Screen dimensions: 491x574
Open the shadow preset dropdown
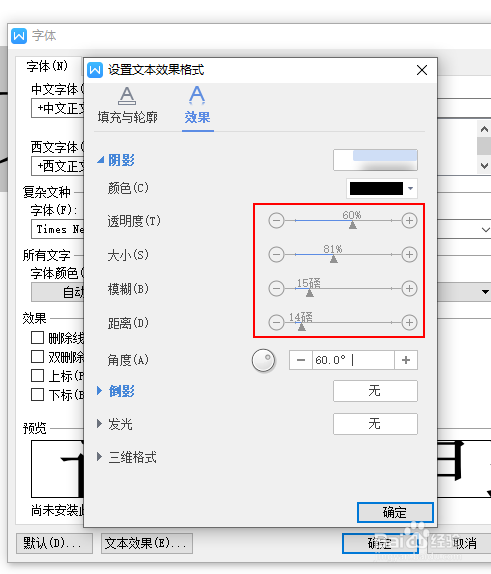point(375,160)
